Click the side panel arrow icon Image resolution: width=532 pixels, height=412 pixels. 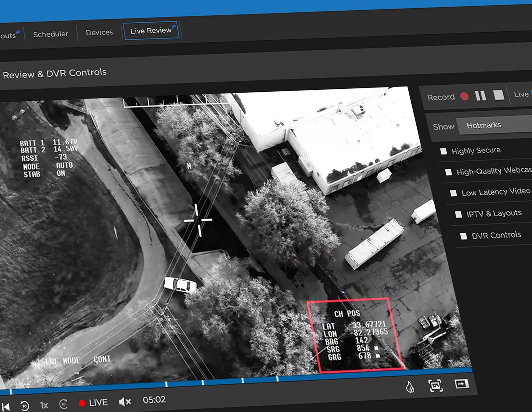461,384
